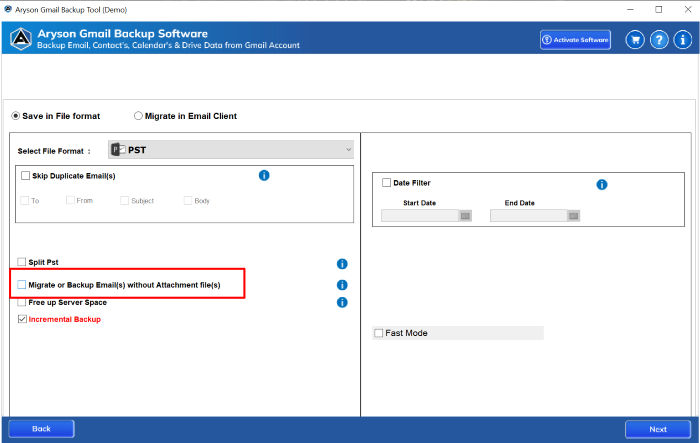Maximize the Aryson Gmail Backup window
Viewport: 700px width, 443px height.
click(x=658, y=9)
